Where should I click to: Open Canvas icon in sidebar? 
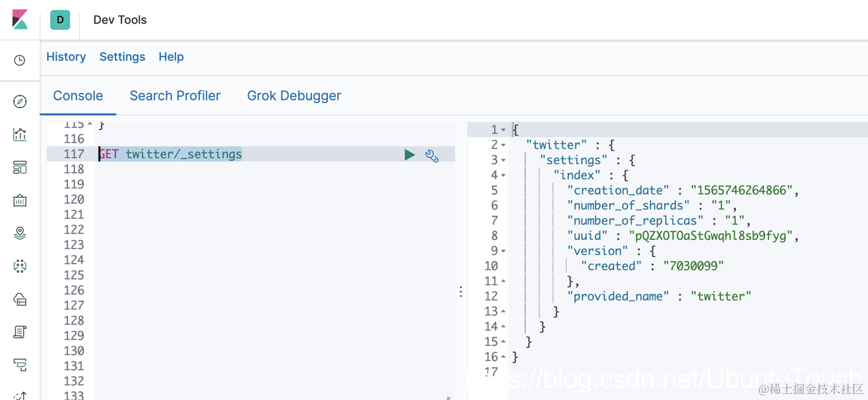pos(20,200)
